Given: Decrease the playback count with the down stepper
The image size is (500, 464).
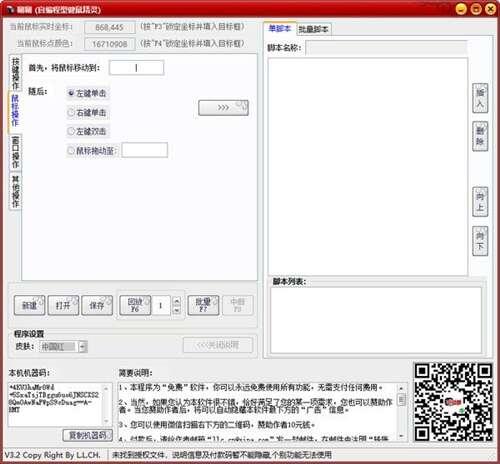Looking at the screenshot, I should [177, 310].
